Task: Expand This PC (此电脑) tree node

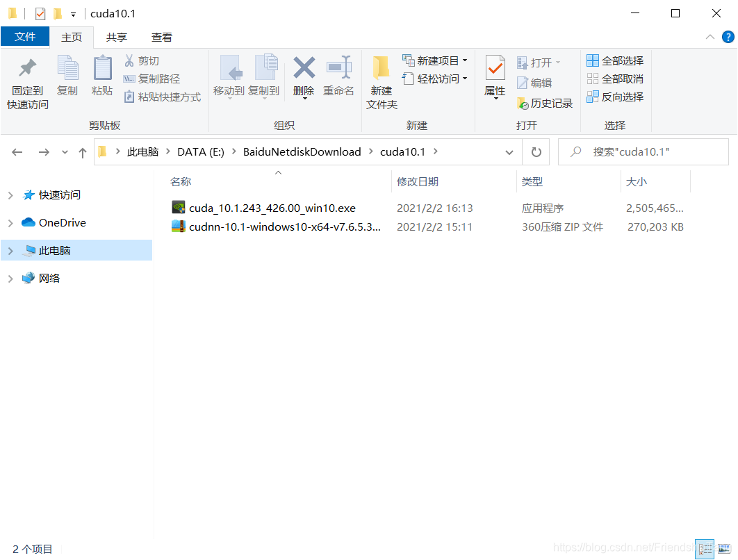Action: tap(10, 251)
